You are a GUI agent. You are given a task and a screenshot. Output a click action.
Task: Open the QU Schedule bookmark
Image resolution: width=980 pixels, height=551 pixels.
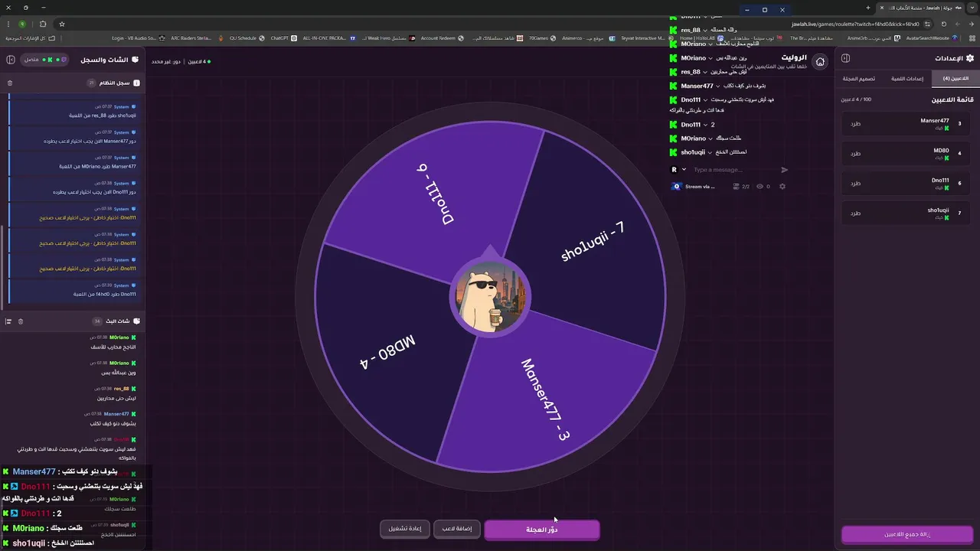coord(247,38)
